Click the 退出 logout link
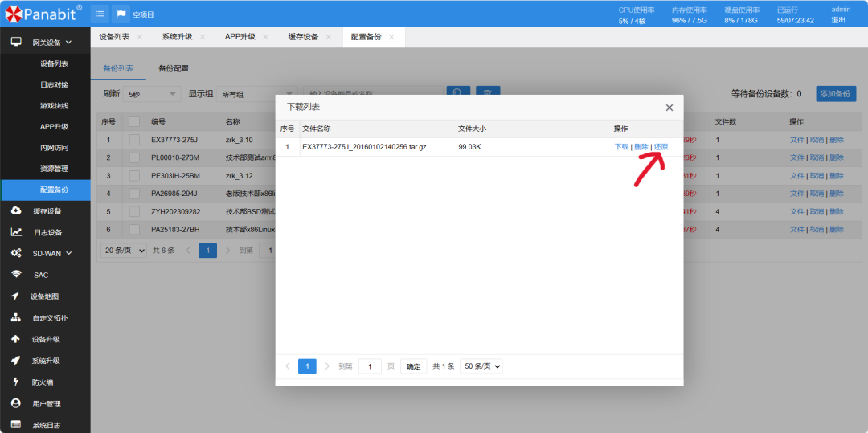 click(x=838, y=20)
